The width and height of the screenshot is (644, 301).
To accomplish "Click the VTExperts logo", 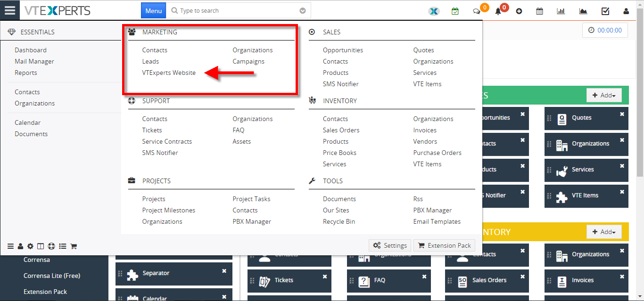I will (58, 10).
